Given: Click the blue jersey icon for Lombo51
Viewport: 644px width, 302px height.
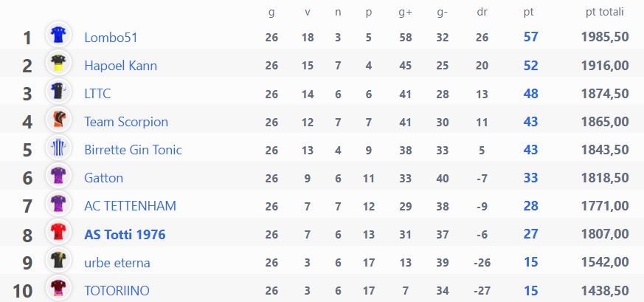Looking at the screenshot, I should [58, 35].
